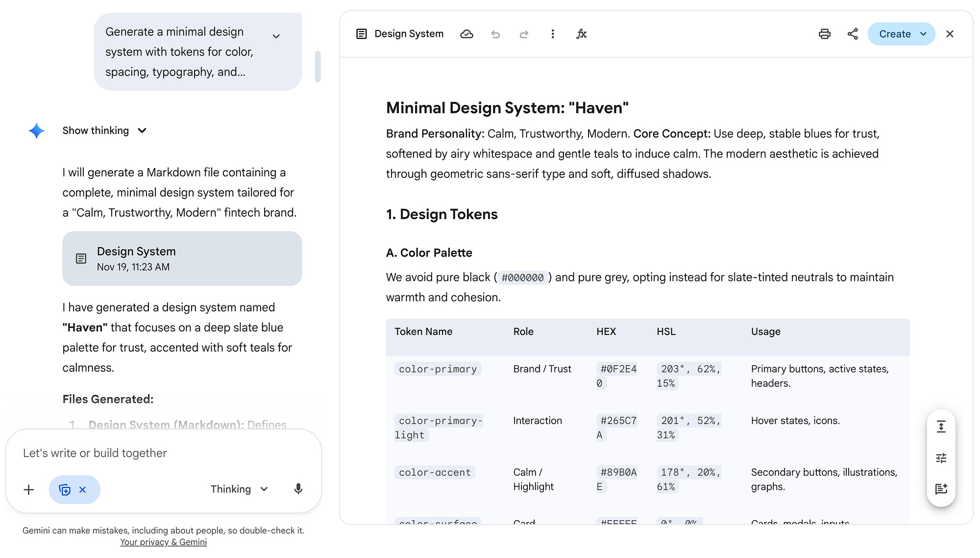Open Your privacy & Gemini link
This screenshot has width=980, height=558.
click(163, 542)
